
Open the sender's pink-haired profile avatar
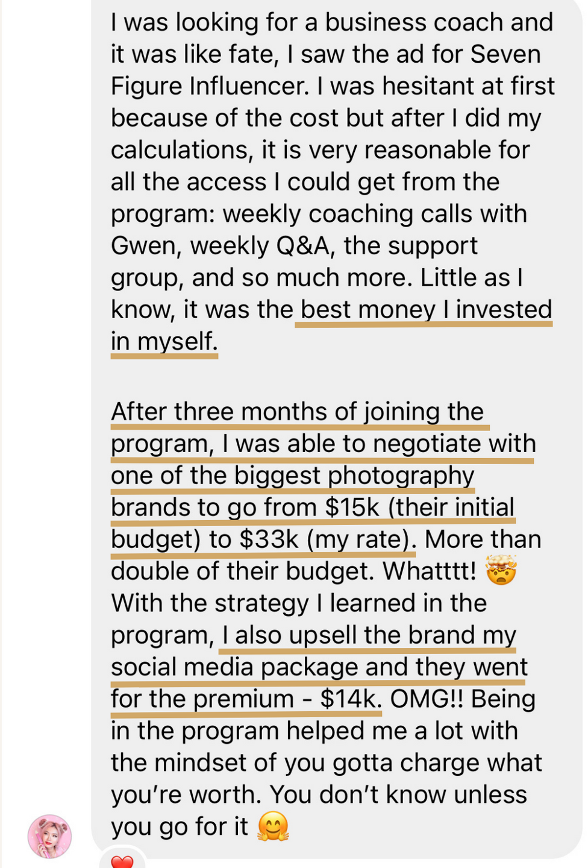pos(49,837)
